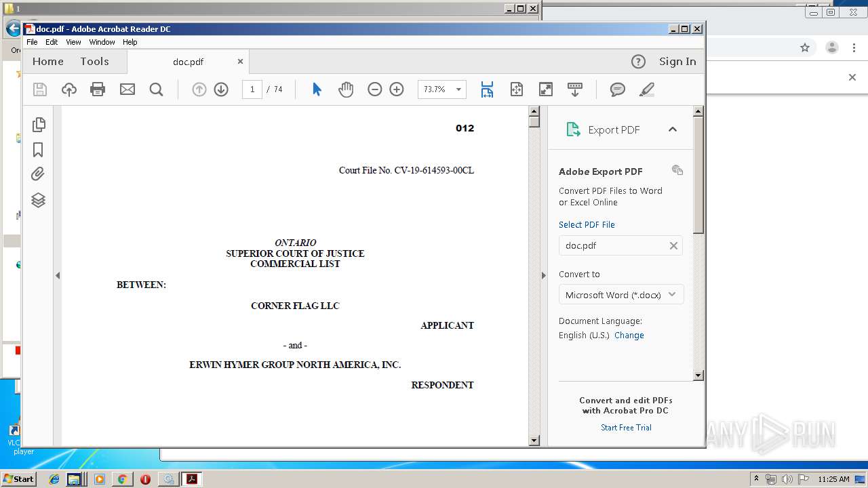
Task: Collapse the left navigation pane arrow
Action: [x=58, y=275]
